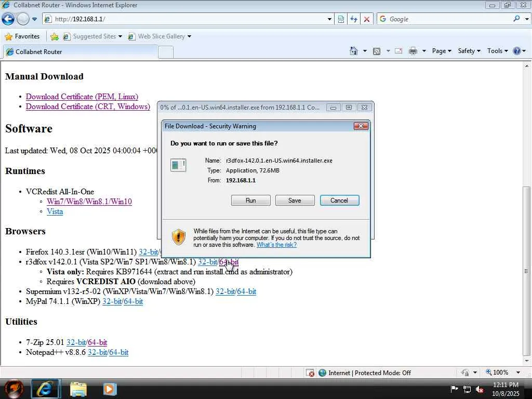Open the Tools menu
This screenshot has width=532, height=399.
tap(497, 51)
